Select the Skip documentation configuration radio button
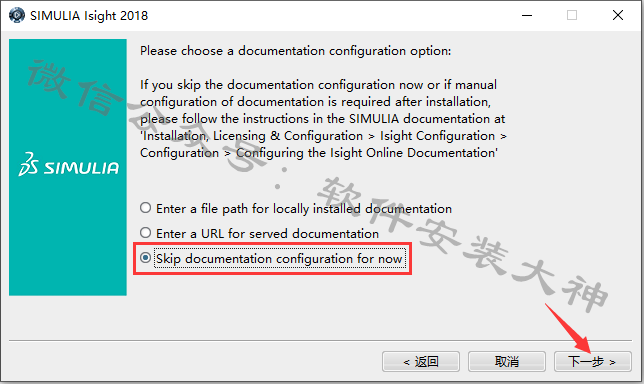This screenshot has width=644, height=384. click(x=145, y=258)
